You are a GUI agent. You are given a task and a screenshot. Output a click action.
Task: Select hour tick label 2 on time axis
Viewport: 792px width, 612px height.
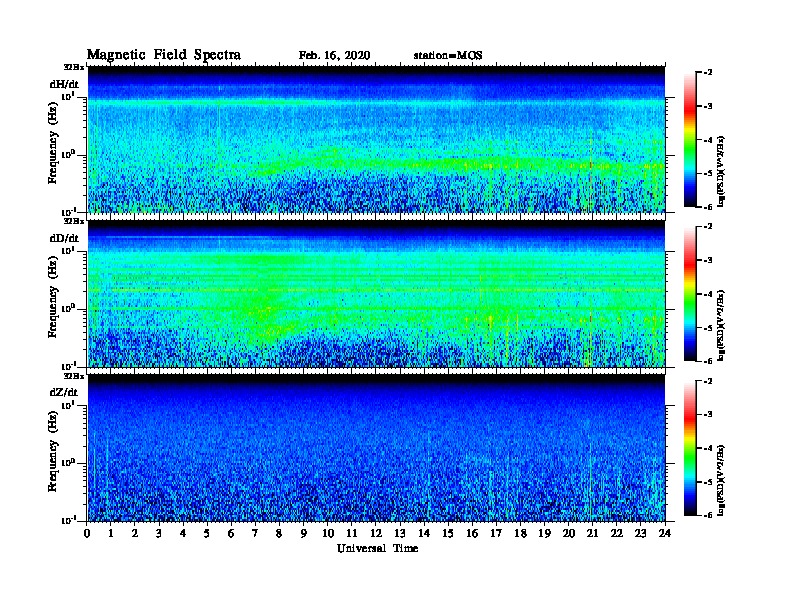pos(135,533)
